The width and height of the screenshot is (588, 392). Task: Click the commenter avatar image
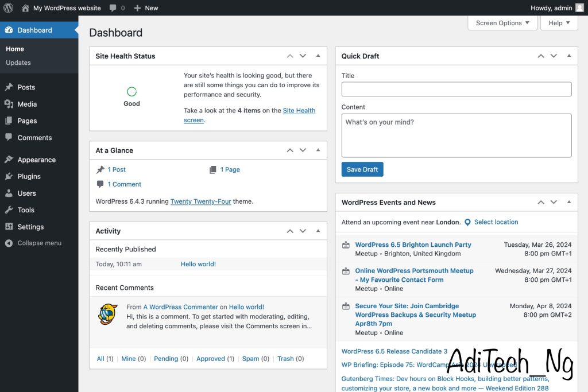[107, 314]
